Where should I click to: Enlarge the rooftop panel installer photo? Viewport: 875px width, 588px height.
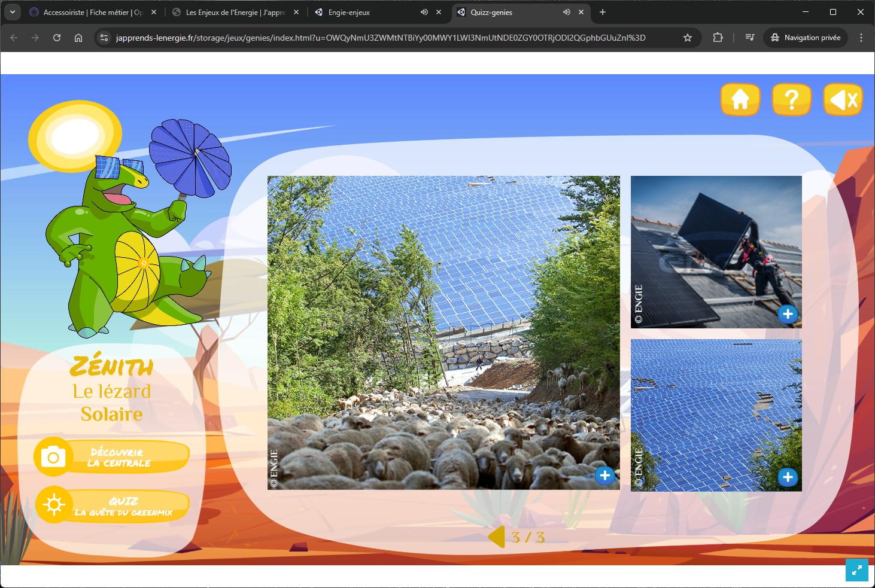pos(788,314)
